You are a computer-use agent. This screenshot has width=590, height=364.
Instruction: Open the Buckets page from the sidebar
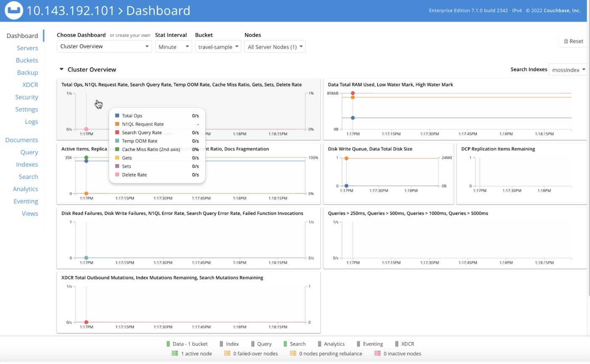[27, 60]
